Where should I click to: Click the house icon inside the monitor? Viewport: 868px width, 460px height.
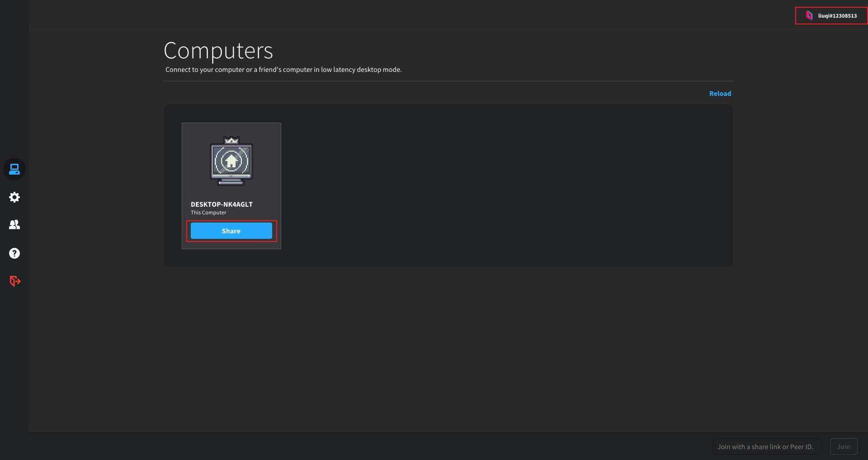(x=231, y=161)
